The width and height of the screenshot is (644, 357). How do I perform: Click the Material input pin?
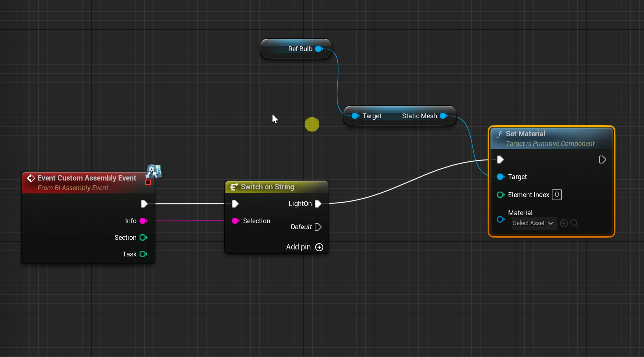coord(500,219)
